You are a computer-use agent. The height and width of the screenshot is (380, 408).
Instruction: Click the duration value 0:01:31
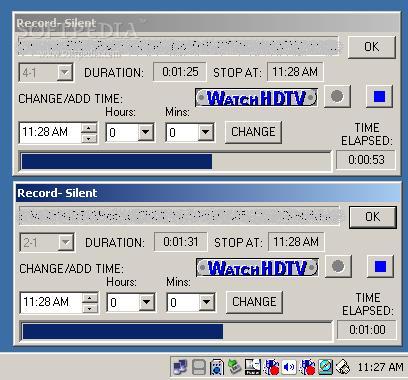click(x=181, y=242)
